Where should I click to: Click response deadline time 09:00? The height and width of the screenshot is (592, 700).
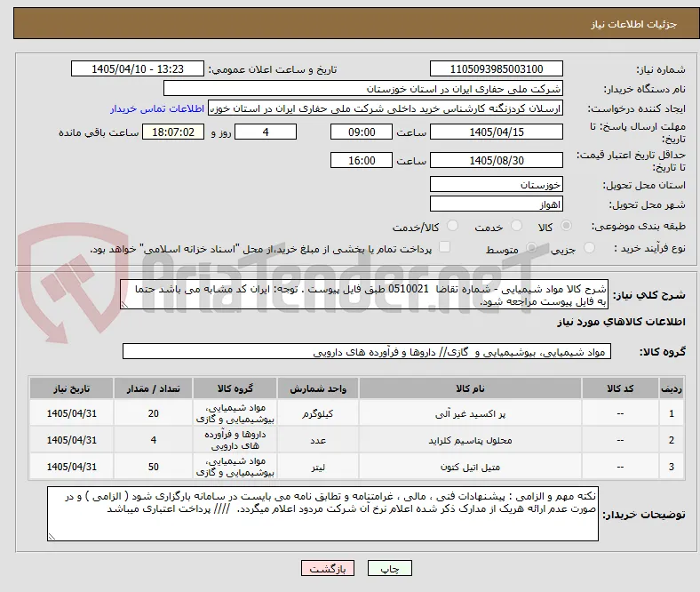click(362, 132)
